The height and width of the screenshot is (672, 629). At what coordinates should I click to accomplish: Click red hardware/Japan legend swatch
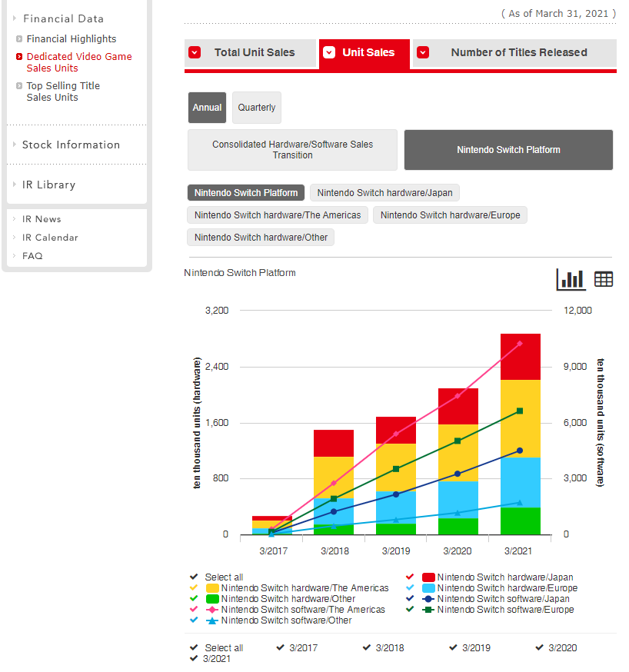coord(428,577)
